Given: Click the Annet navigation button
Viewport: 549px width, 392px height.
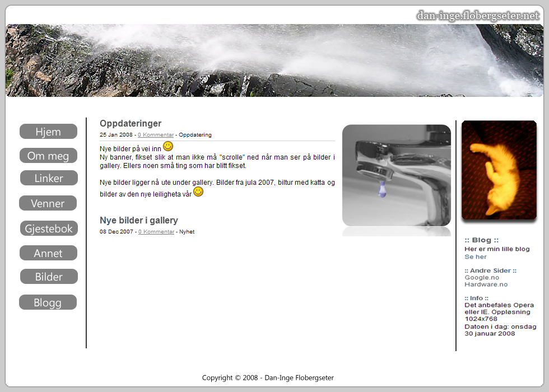Looking at the screenshot, I should (x=48, y=253).
